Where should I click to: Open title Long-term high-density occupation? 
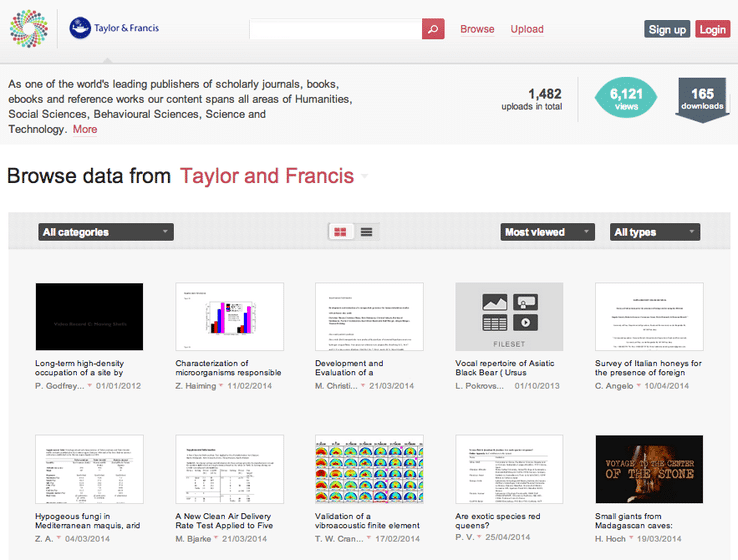(80, 368)
